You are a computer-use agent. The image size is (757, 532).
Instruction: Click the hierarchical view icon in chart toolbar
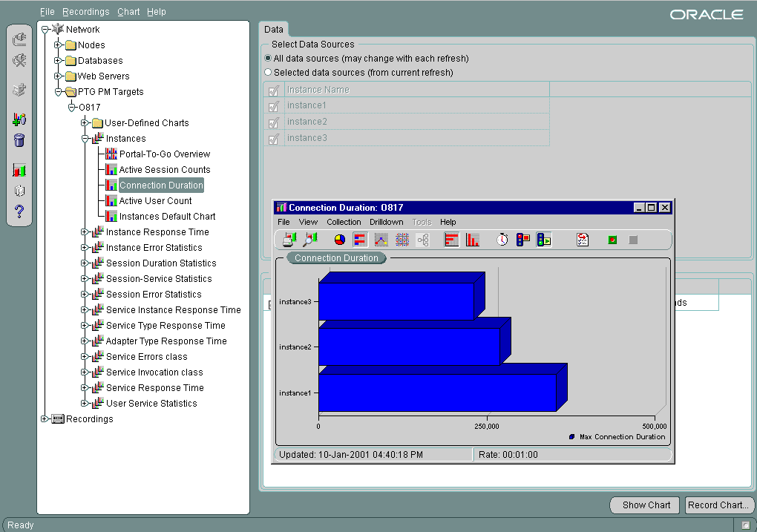[x=423, y=240]
